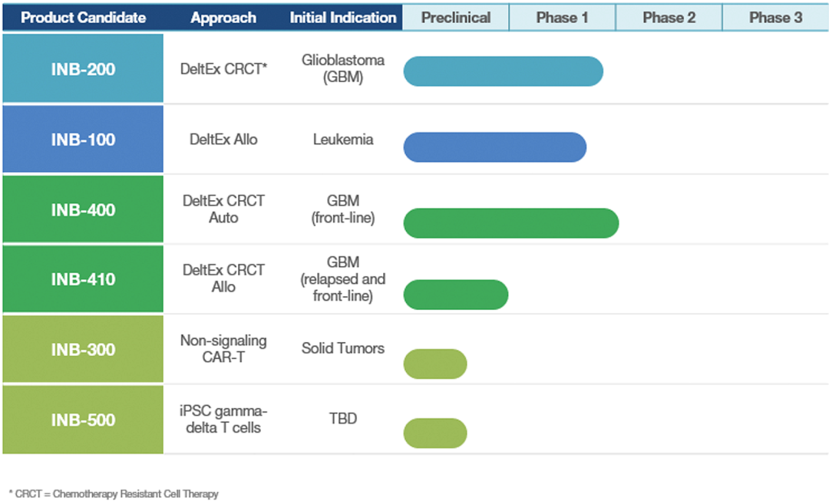Image resolution: width=829 pixels, height=504 pixels.
Task: Click the DeltEx CRCT* approach text
Action: [223, 69]
